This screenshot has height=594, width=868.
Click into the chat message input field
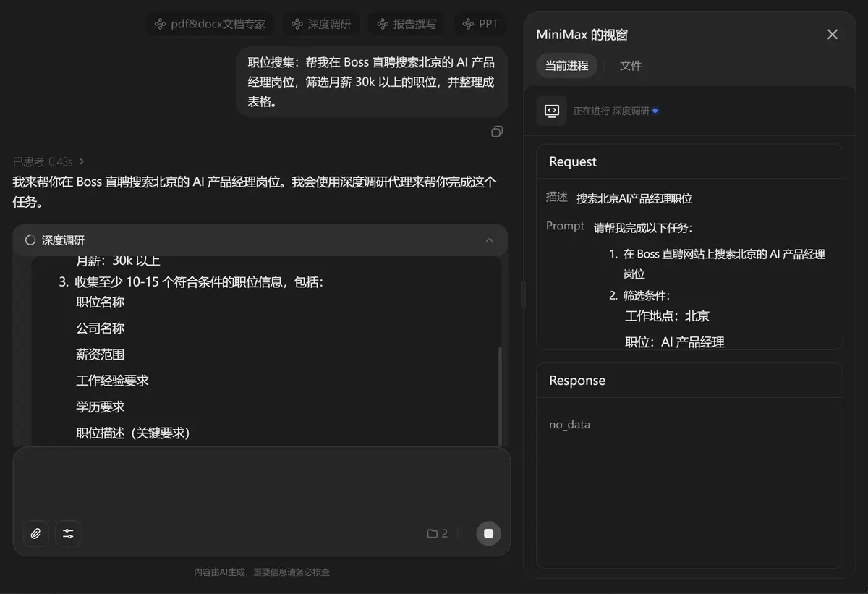coord(262,481)
